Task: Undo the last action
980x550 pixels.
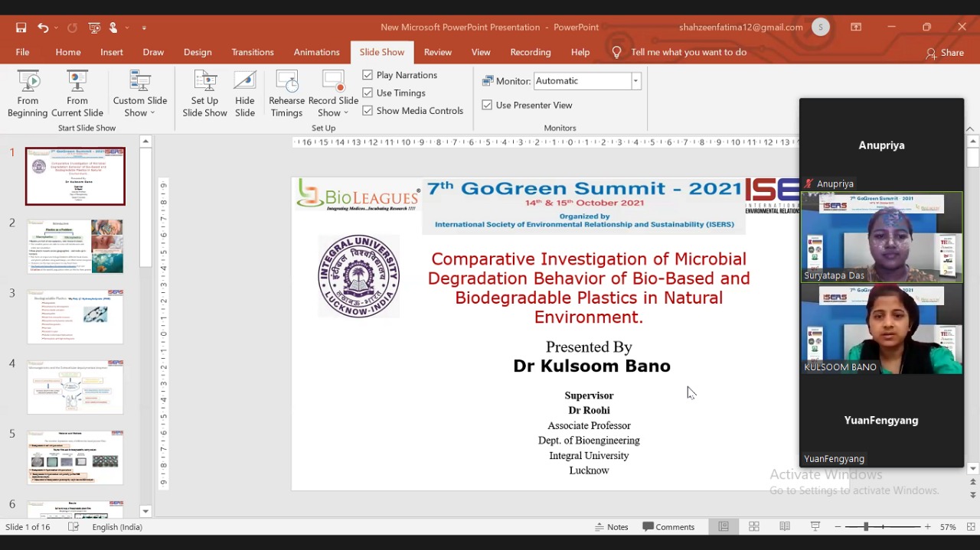Action: click(43, 28)
